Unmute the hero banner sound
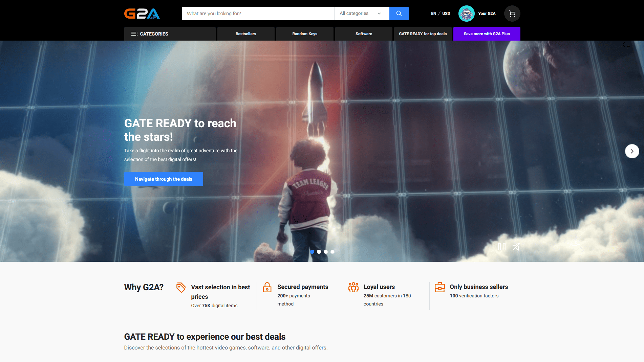The image size is (644, 362). [x=516, y=247]
